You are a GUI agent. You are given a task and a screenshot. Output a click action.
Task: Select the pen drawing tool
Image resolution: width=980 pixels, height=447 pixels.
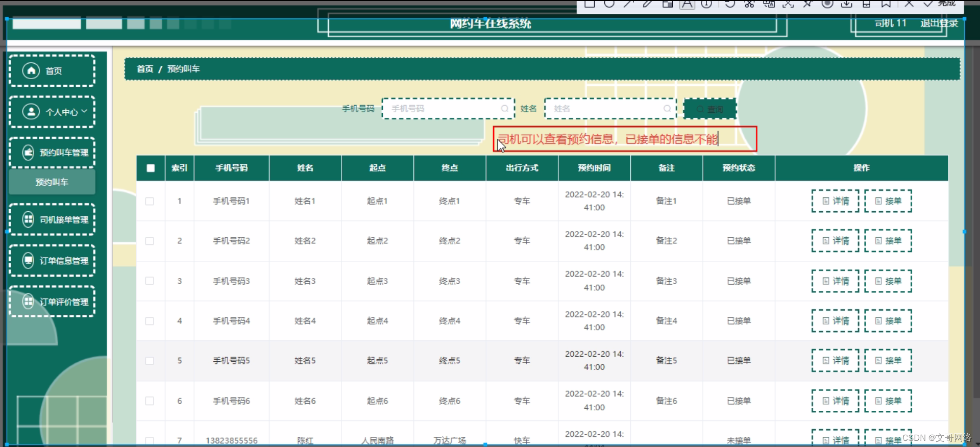(648, 4)
